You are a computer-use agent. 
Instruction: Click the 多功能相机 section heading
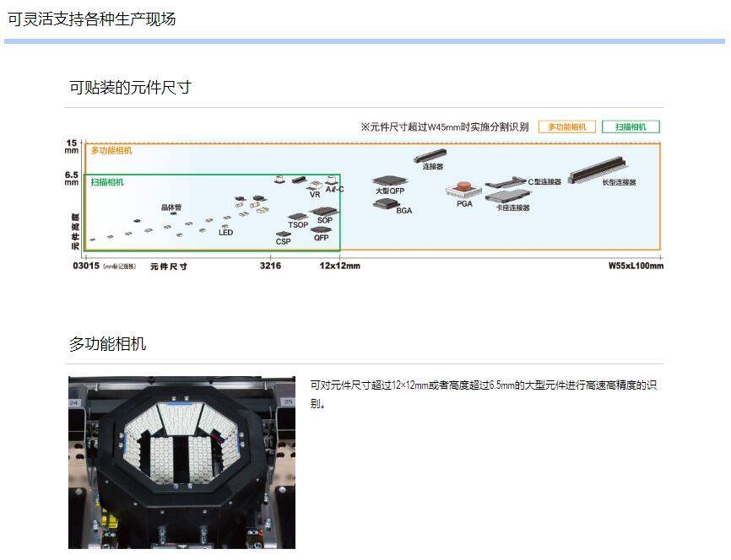107,343
